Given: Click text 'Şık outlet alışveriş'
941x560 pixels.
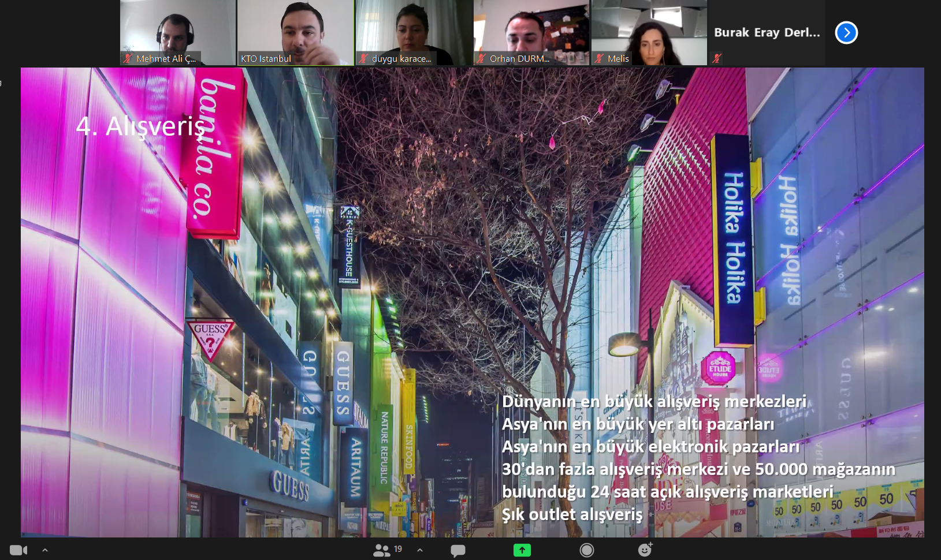Looking at the screenshot, I should [572, 514].
